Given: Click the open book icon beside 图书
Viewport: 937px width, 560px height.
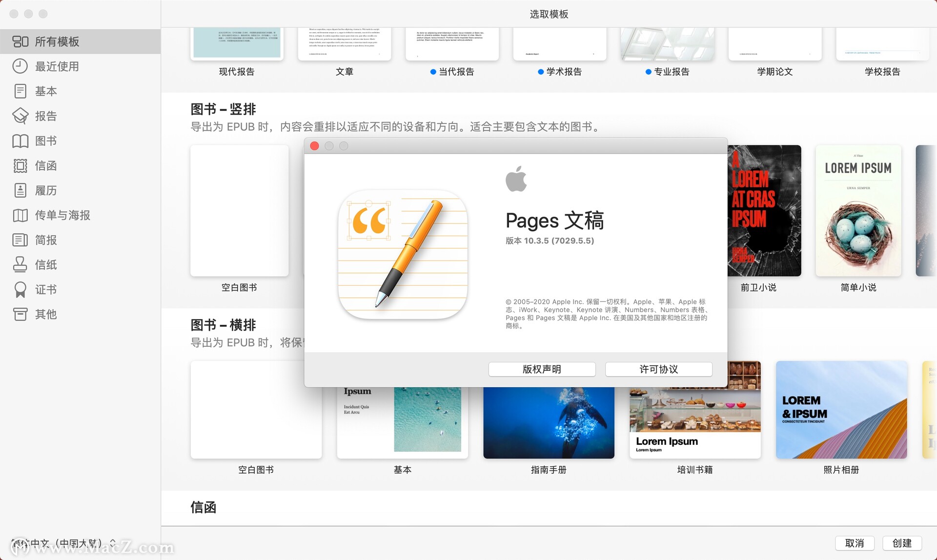Looking at the screenshot, I should 20,141.
